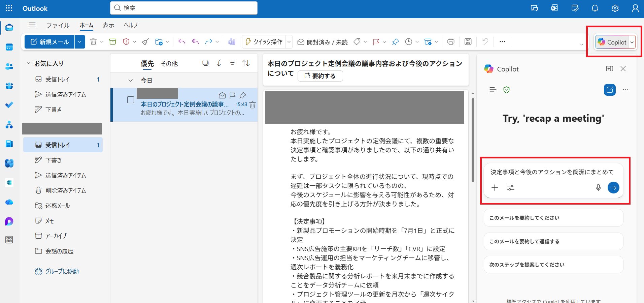Start new Copilot chat with compose icon
Viewport: 644px width, 303px height.
pyautogui.click(x=610, y=90)
